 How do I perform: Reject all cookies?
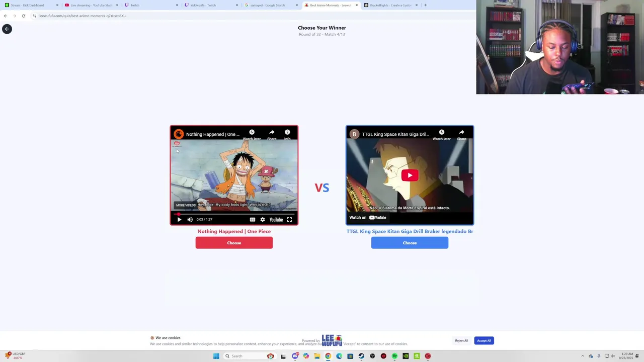(461, 340)
